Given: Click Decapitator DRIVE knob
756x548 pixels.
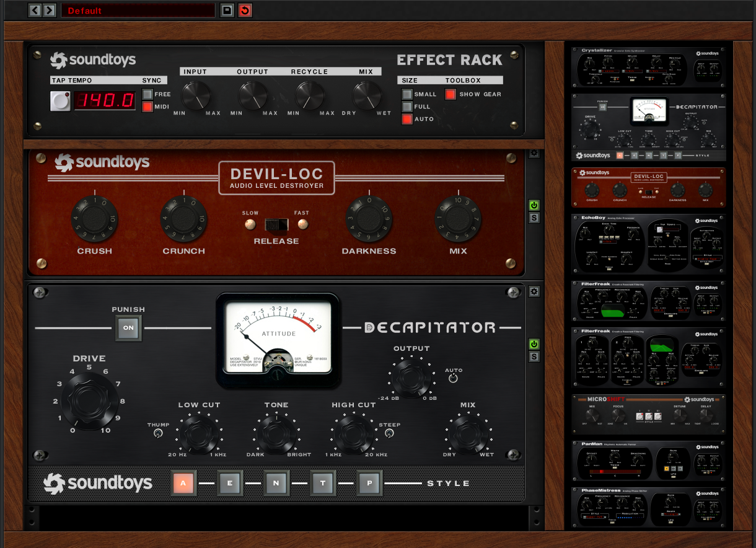Looking at the screenshot, I should (89, 400).
